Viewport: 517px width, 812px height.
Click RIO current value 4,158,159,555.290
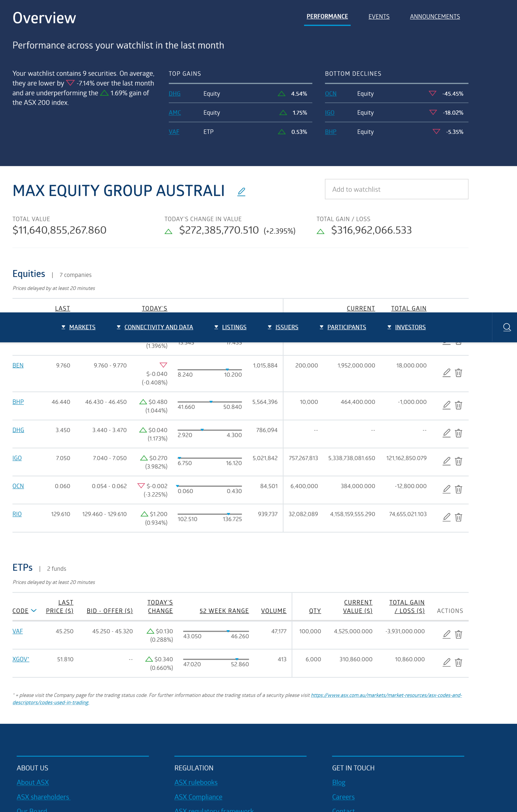coord(353,514)
